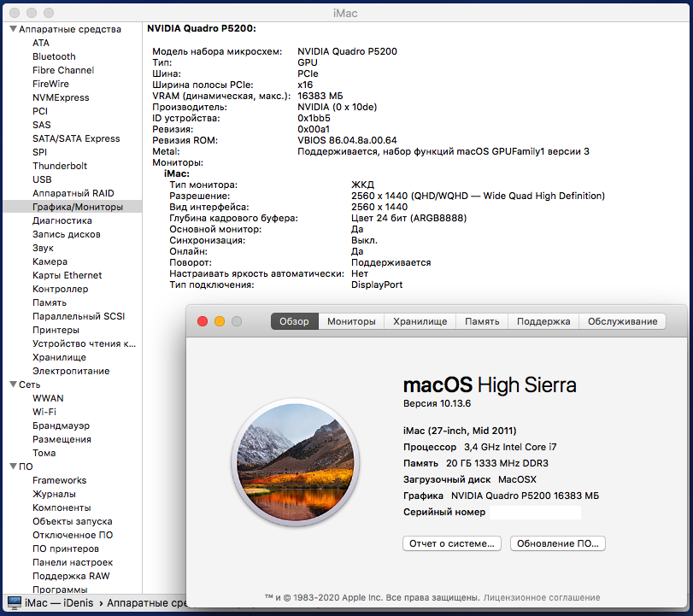Open the Хранилище tab
The image size is (693, 616).
point(420,321)
